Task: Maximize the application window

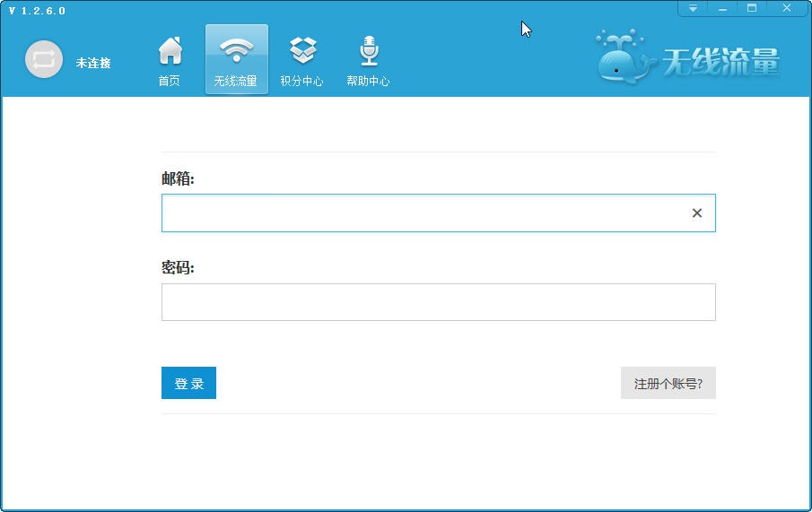Action: [751, 8]
